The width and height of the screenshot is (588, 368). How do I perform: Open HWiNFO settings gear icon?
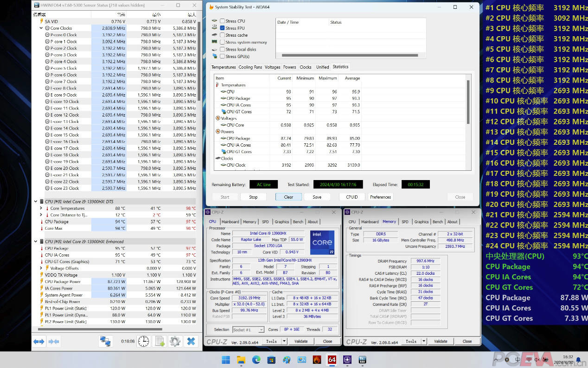175,342
